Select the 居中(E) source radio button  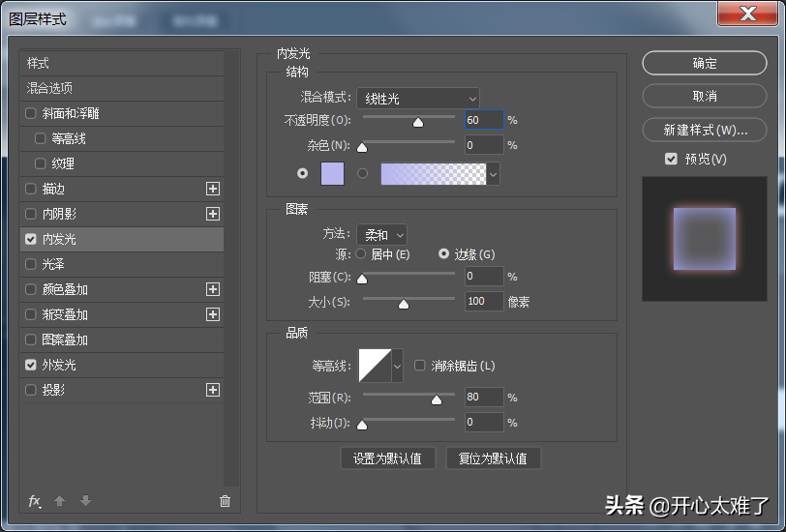pyautogui.click(x=360, y=254)
